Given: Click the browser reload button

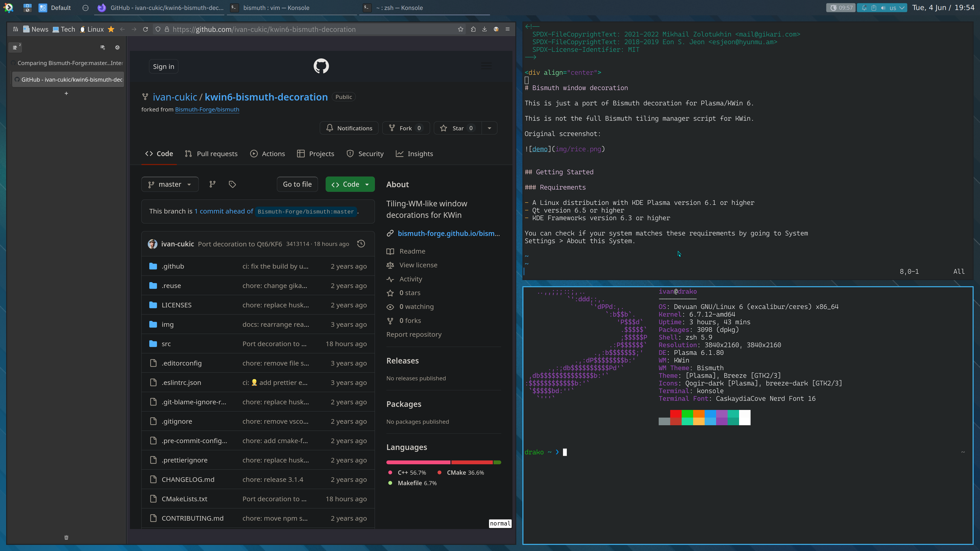Looking at the screenshot, I should (145, 29).
